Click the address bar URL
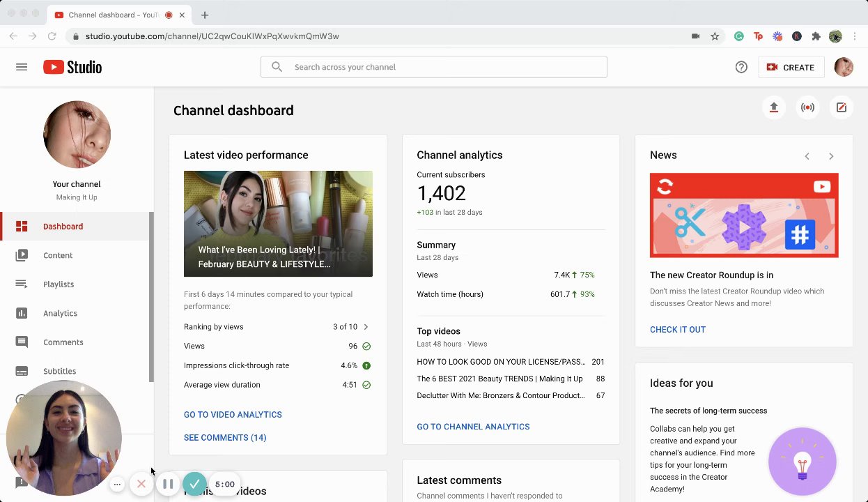This screenshot has width=868, height=502. click(x=212, y=36)
